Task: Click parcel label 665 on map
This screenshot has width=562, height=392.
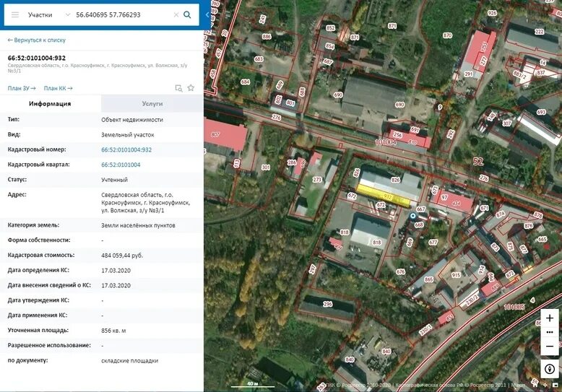Action: [542, 239]
